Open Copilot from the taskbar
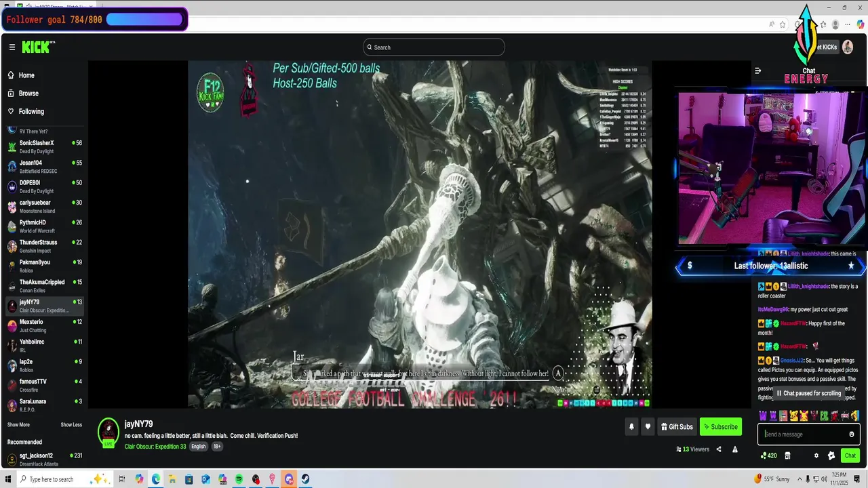Image resolution: width=868 pixels, height=488 pixels. coord(140,479)
